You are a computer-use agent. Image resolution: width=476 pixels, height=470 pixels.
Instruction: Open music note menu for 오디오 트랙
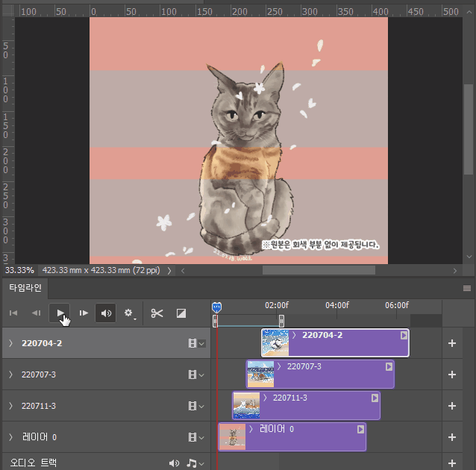(x=195, y=463)
